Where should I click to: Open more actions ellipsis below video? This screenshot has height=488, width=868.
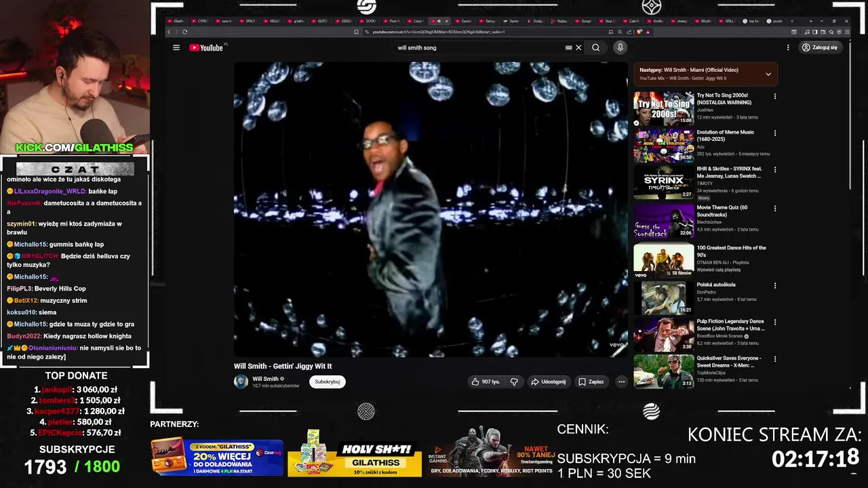[621, 382]
